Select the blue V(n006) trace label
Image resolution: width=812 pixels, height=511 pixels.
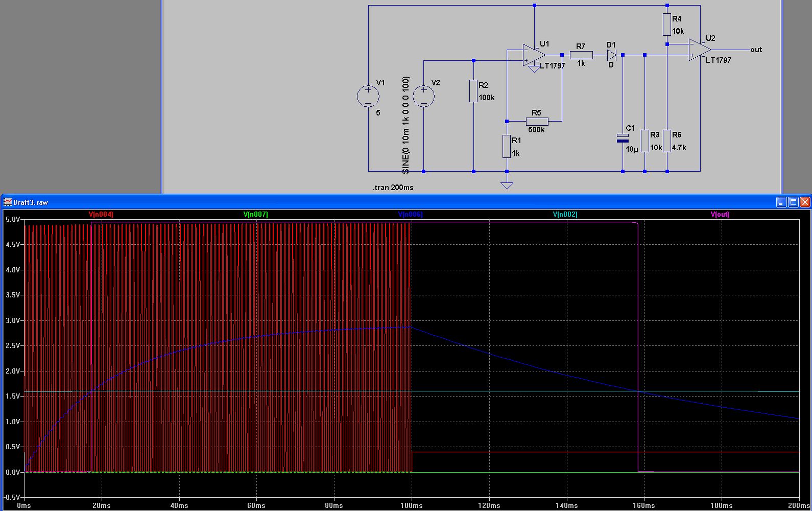tap(411, 215)
